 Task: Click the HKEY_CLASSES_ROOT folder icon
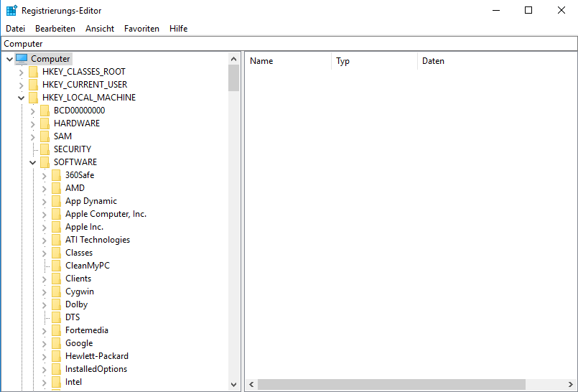pos(33,72)
